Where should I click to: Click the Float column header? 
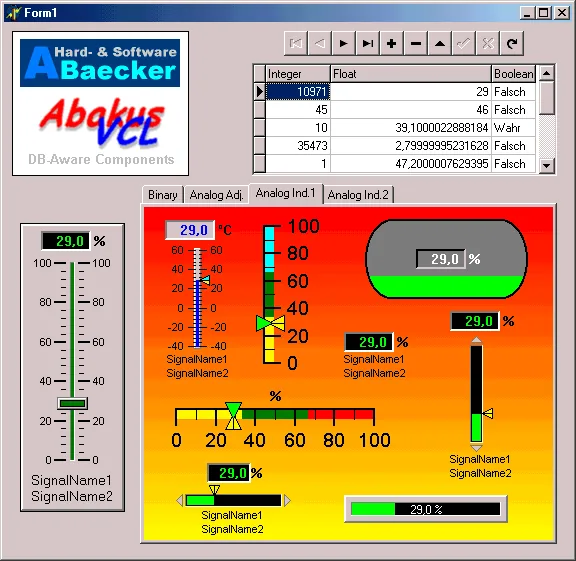coord(411,74)
